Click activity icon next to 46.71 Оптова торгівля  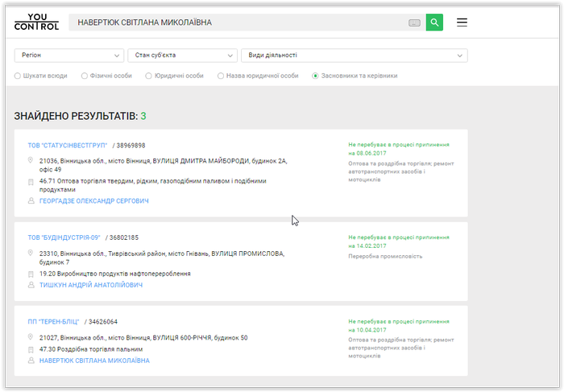click(31, 182)
